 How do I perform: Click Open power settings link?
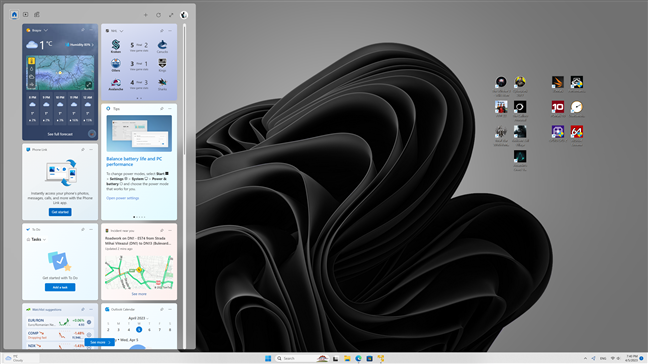[122, 198]
